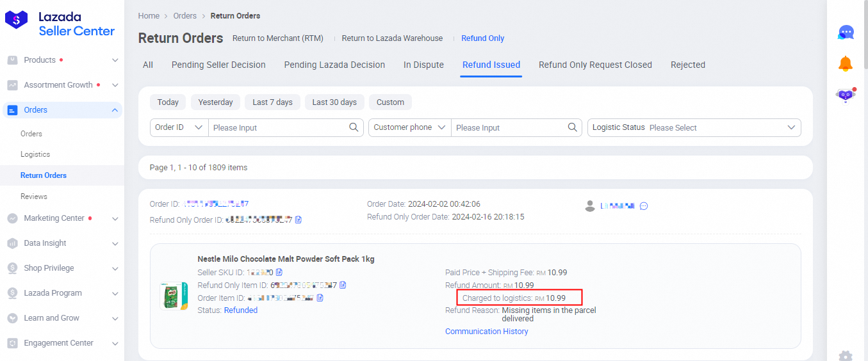The height and width of the screenshot is (361, 868).
Task: Select the Last 7 days filter
Action: [272, 102]
